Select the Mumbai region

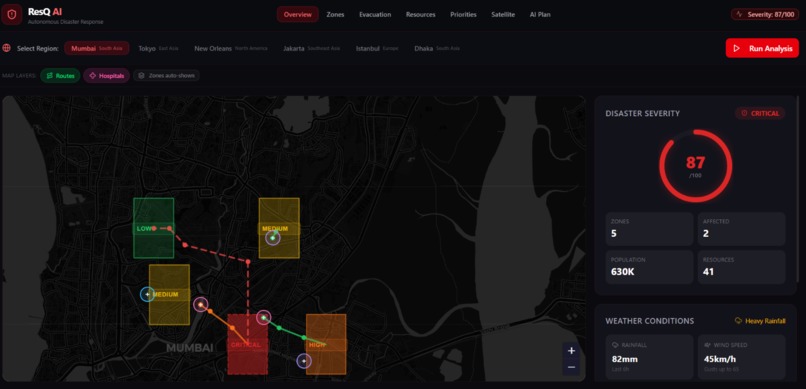point(96,48)
